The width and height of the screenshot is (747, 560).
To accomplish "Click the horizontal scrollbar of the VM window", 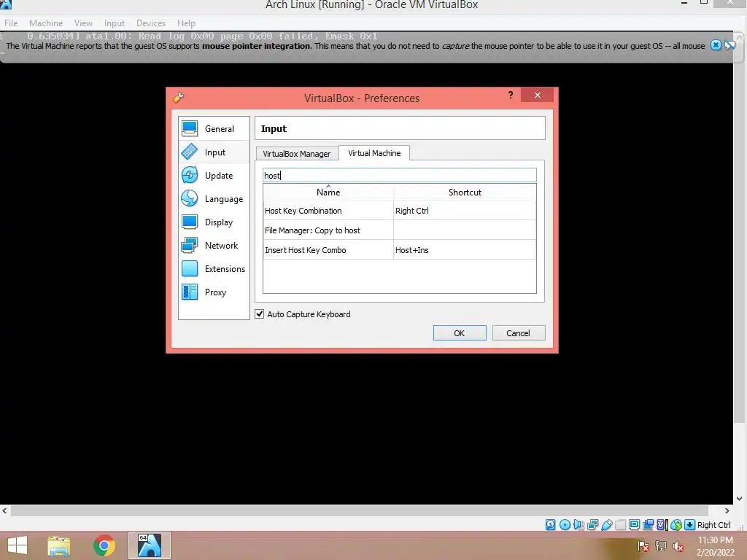I will [x=359, y=510].
